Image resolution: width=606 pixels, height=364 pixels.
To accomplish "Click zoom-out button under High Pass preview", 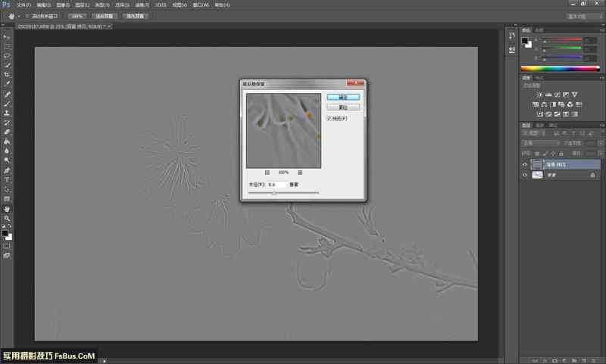I will (x=267, y=173).
